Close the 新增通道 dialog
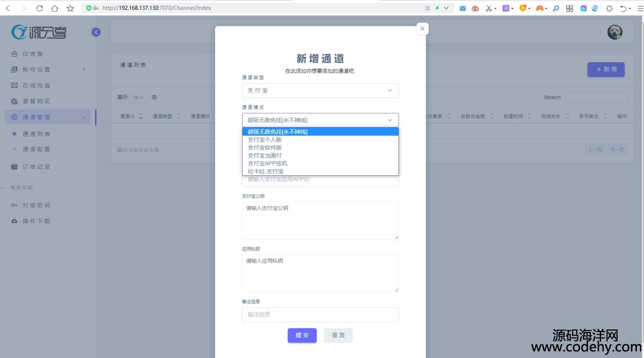644x358 pixels. pos(422,28)
